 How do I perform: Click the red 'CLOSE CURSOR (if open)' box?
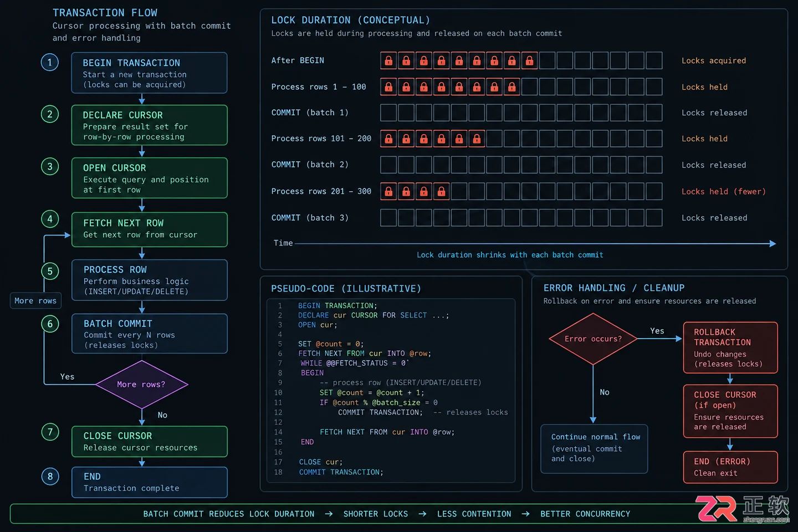click(x=730, y=411)
